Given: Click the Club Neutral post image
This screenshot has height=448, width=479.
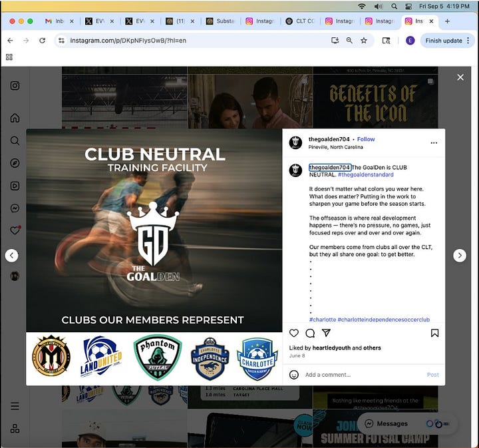Looking at the screenshot, I should click(x=154, y=257).
